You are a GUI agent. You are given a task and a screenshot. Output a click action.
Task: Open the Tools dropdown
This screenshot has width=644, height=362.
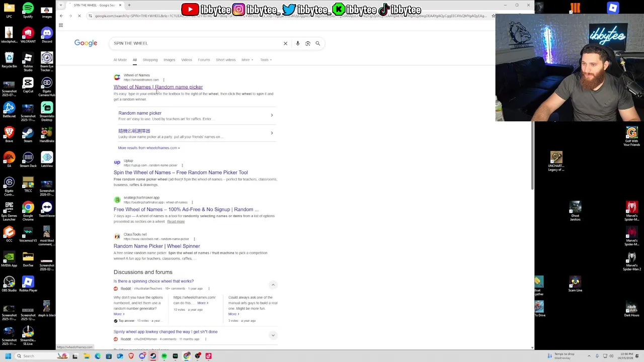click(x=266, y=60)
